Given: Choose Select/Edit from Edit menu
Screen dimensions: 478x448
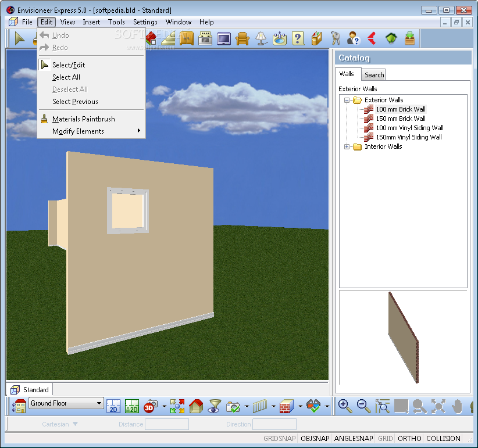Looking at the screenshot, I should (91, 65).
